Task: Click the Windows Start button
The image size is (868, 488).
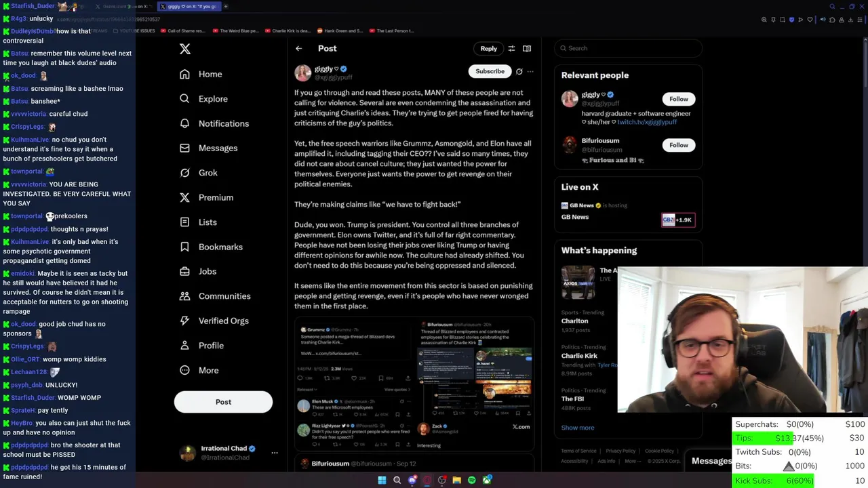Action: coord(382,480)
